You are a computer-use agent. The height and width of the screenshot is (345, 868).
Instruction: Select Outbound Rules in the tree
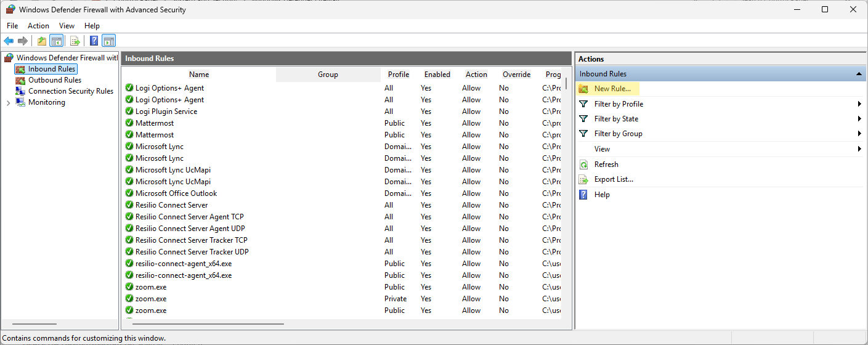[54, 80]
